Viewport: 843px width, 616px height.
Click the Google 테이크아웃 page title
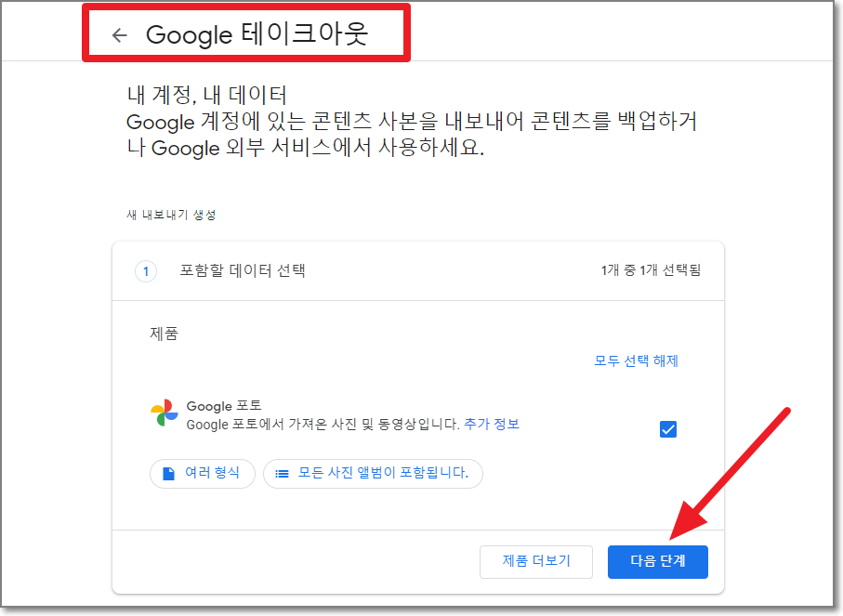tap(257, 34)
